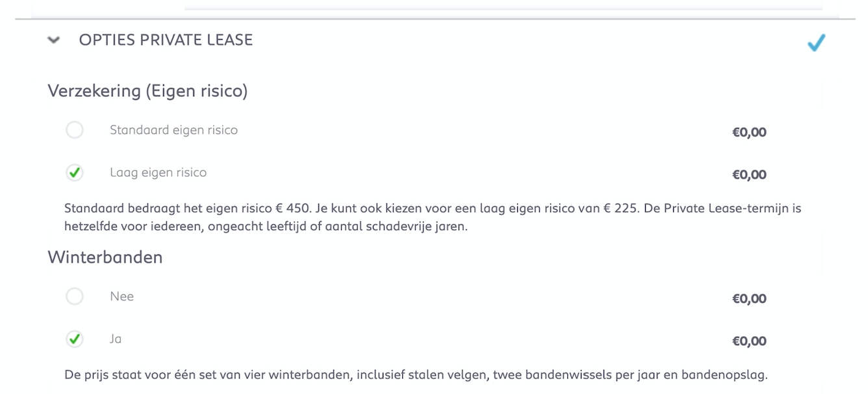
Task: Click the blue section-complete checkmark icon
Action: [815, 43]
